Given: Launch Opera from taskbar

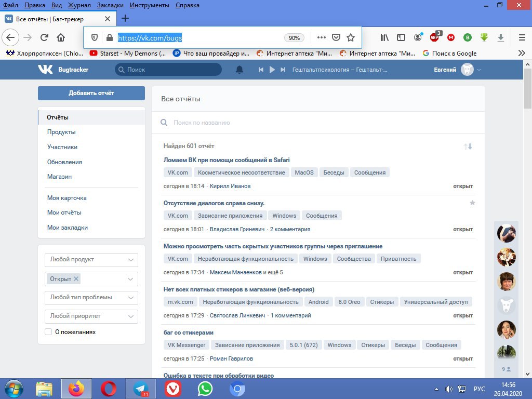Looking at the screenshot, I should click(108, 389).
